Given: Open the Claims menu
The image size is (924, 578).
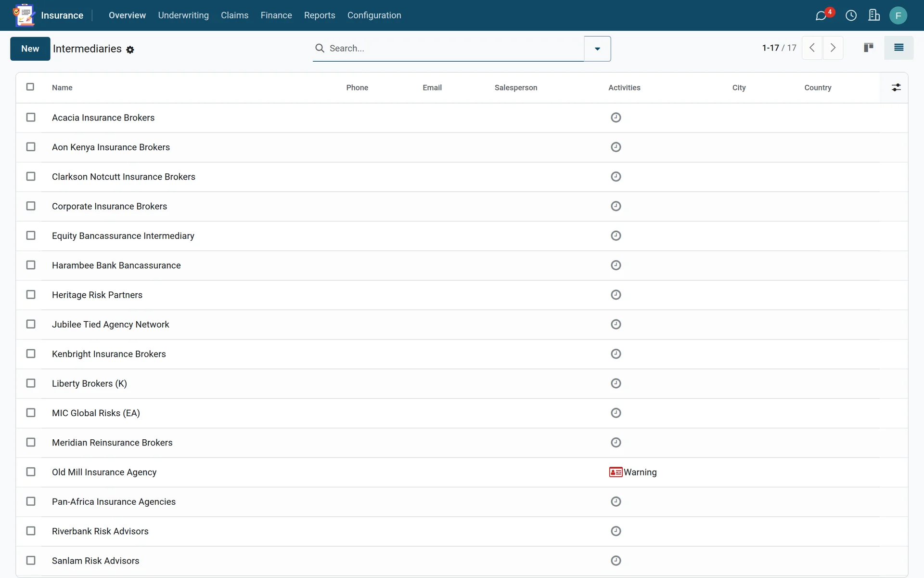Looking at the screenshot, I should [235, 15].
